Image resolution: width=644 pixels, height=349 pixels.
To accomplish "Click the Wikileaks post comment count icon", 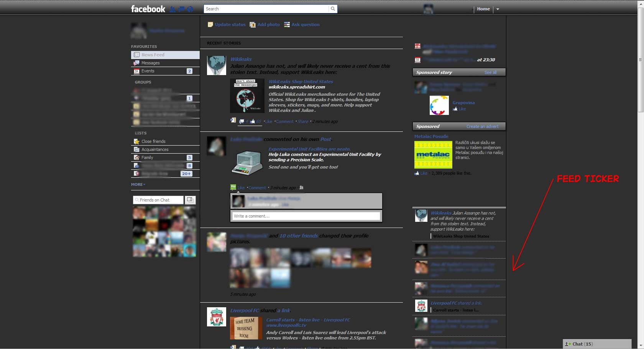I will point(242,121).
